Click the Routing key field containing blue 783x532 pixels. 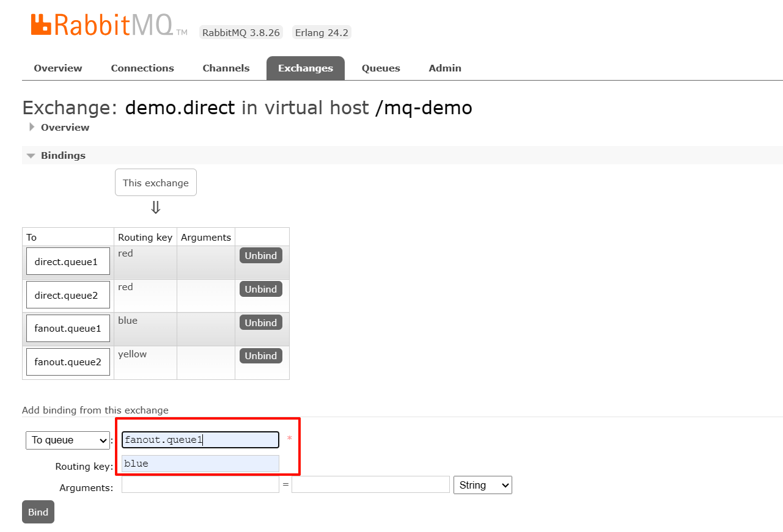(200, 464)
